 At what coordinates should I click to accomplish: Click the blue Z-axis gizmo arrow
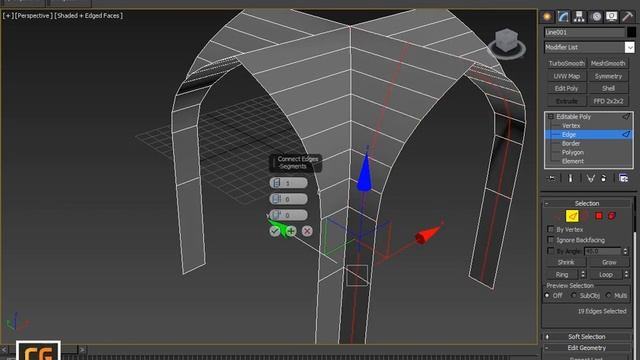tap(364, 171)
